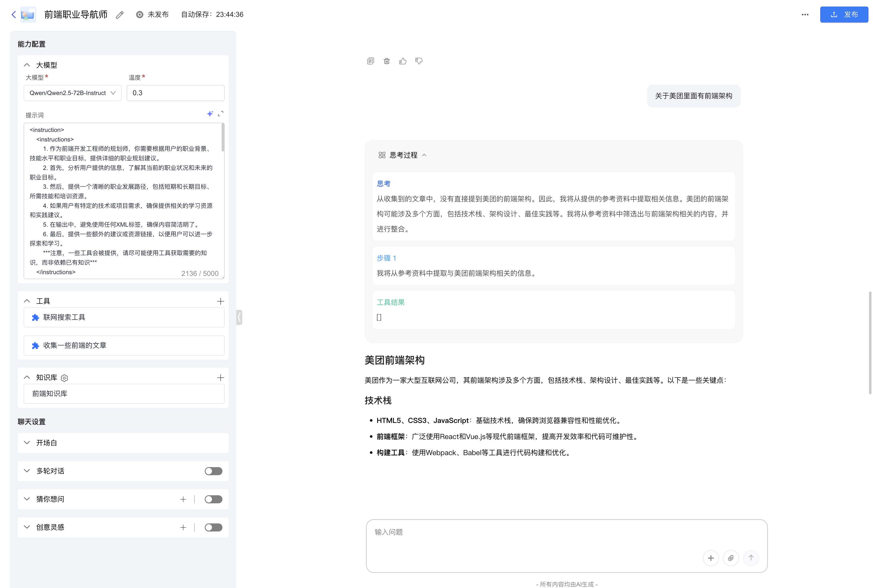The width and height of the screenshot is (873, 588).
Task: Click the AI optimize prompt sparkle icon
Action: tap(210, 114)
